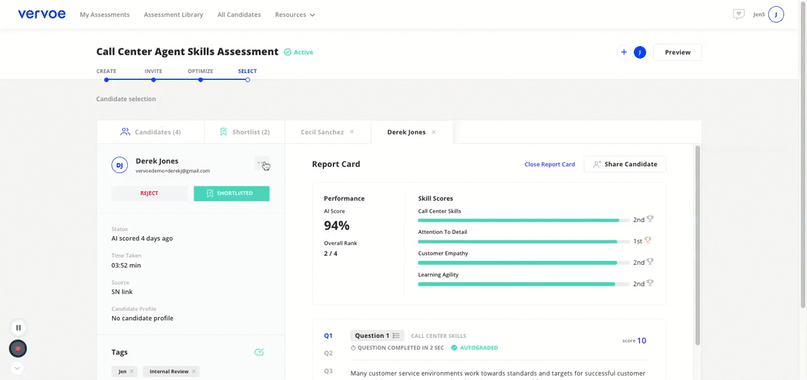Select the Derek Jones tab

(x=407, y=132)
